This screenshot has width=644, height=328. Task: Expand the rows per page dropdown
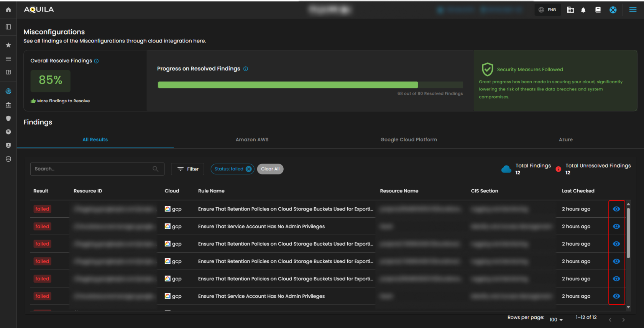(x=556, y=320)
